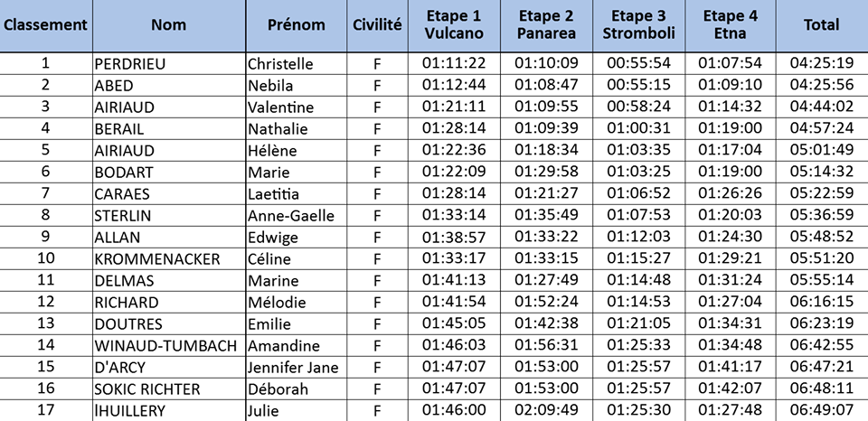Click the Prénom header cell
This screenshot has width=868, height=421.
click(x=297, y=25)
